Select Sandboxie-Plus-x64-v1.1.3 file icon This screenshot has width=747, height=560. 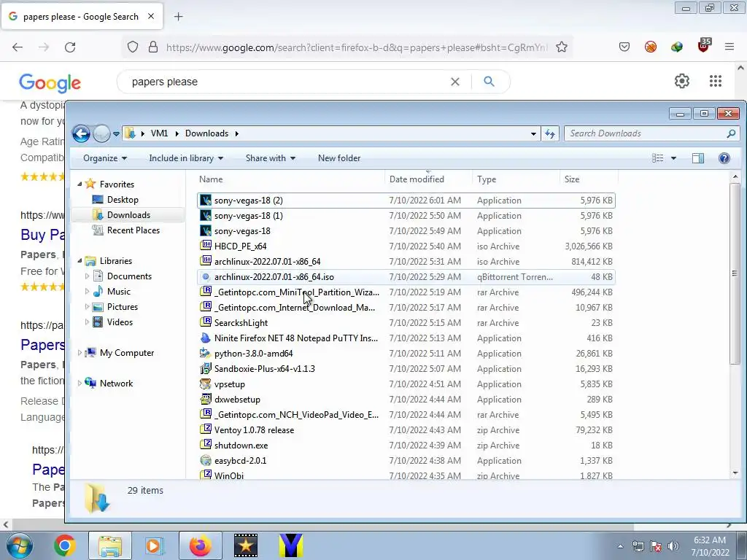(205, 368)
